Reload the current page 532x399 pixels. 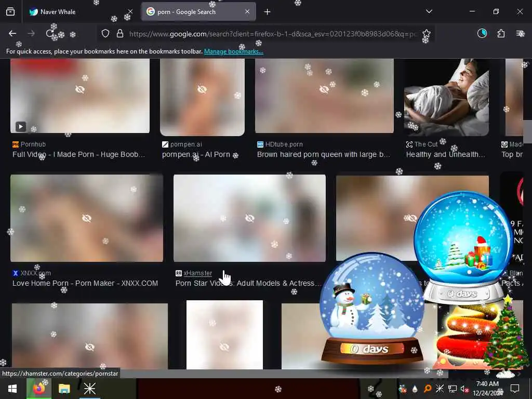[50, 33]
